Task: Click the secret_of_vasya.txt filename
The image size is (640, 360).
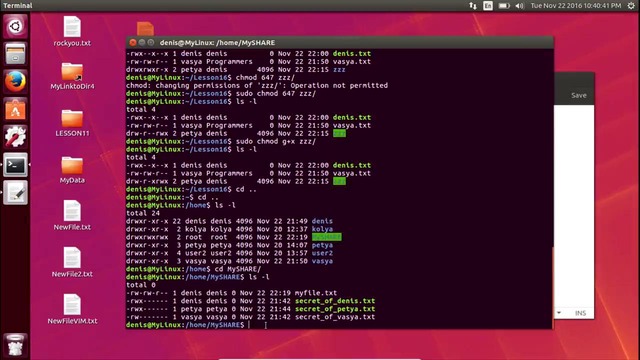Action: click(335, 317)
